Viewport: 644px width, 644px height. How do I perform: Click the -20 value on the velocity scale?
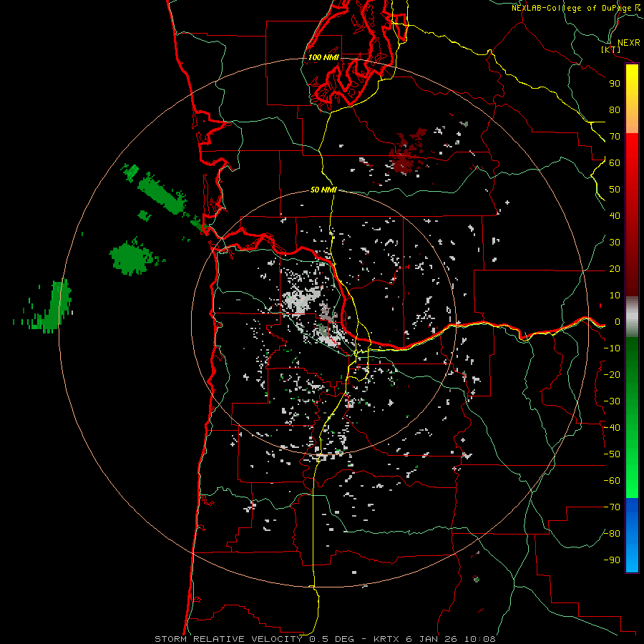click(612, 375)
